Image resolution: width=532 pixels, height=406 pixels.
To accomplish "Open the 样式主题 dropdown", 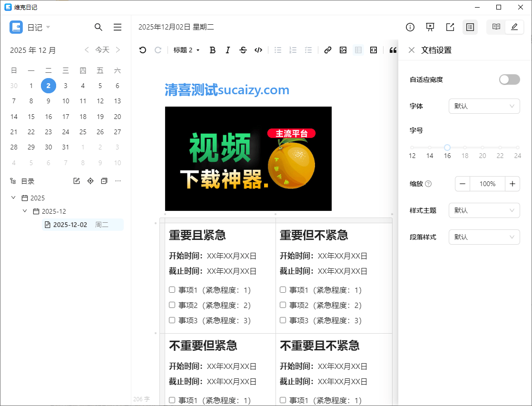I will tap(484, 210).
